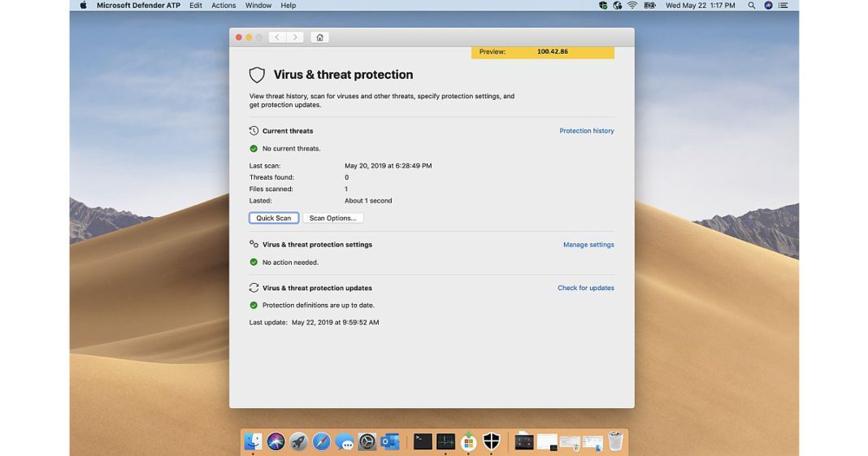Open Launchpad rocket icon in dock
The width and height of the screenshot is (868, 456).
click(x=298, y=441)
